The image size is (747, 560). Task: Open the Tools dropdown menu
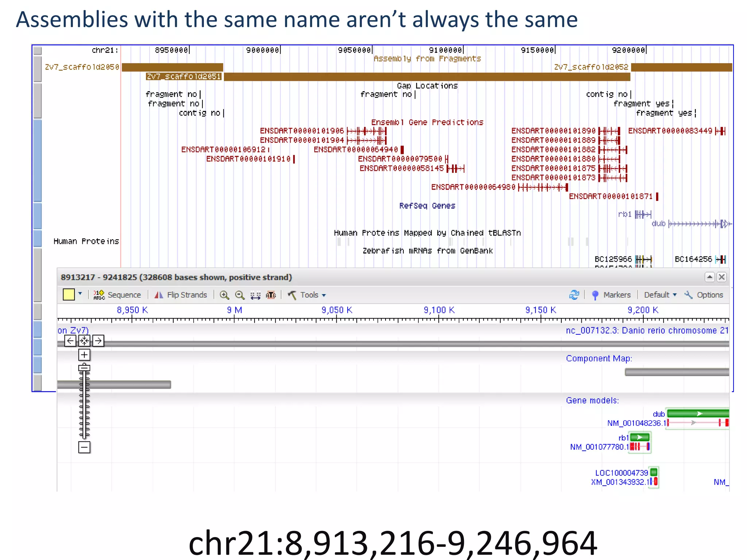pos(307,295)
